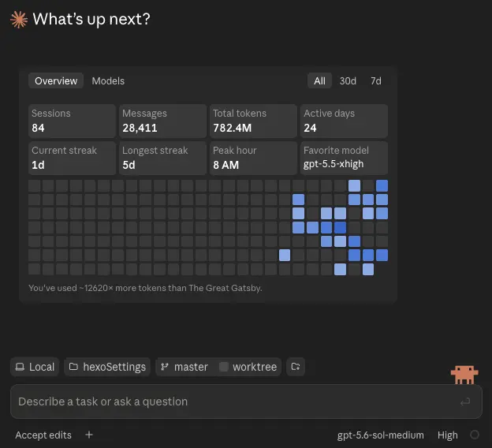Click the plus icon beside Accept edits
This screenshot has width=492, height=448.
click(89, 435)
